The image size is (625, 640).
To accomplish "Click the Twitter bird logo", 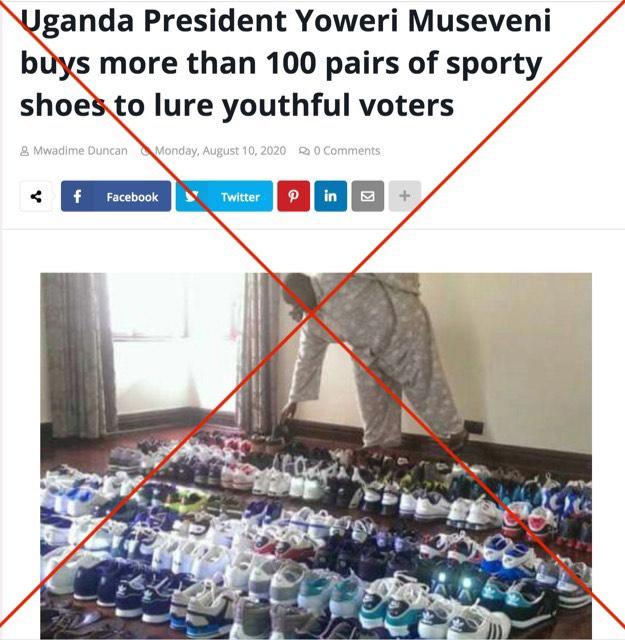I will 191,196.
